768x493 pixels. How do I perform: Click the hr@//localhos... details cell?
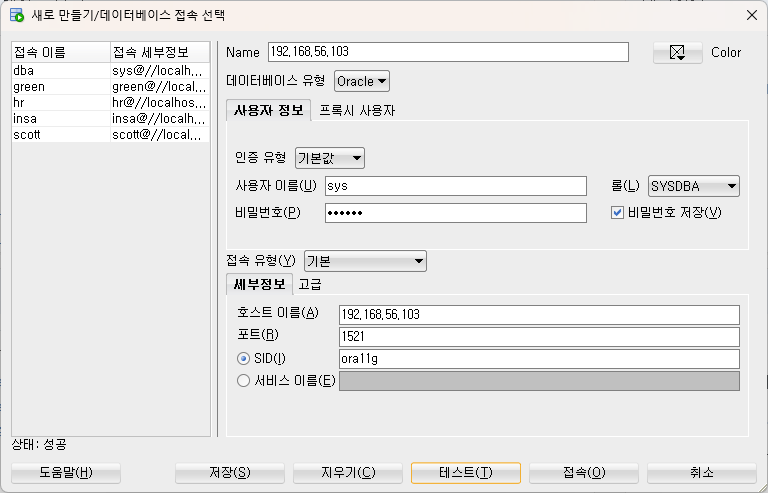pyautogui.click(x=160, y=103)
